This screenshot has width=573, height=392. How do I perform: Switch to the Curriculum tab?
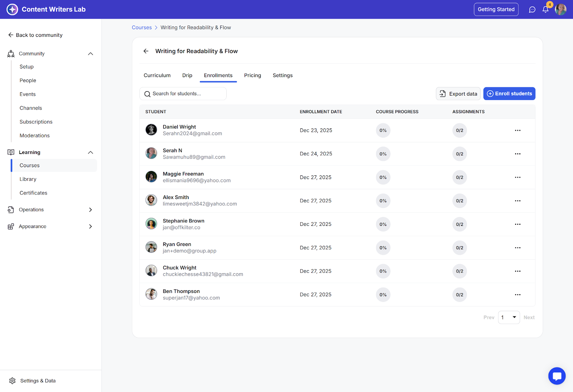[157, 76]
